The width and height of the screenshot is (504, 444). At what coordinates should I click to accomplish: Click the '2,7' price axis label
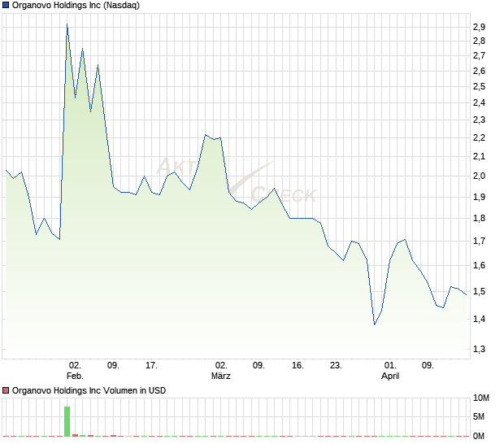479,55
